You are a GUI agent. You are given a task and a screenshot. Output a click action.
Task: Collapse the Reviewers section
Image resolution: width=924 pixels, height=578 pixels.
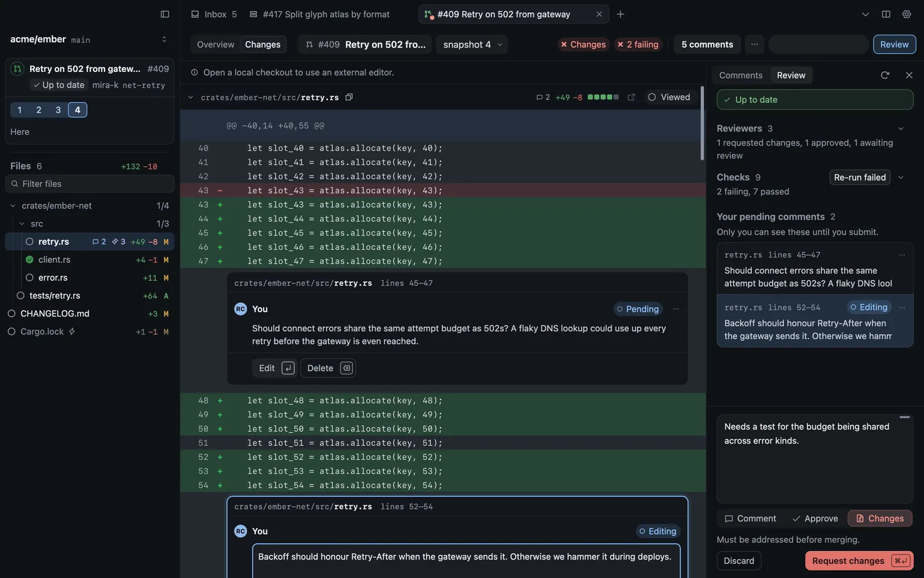pos(901,129)
